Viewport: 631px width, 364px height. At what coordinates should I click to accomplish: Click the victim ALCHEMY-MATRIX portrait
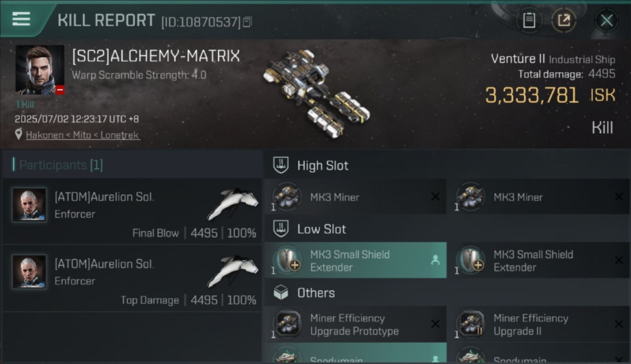[x=40, y=70]
